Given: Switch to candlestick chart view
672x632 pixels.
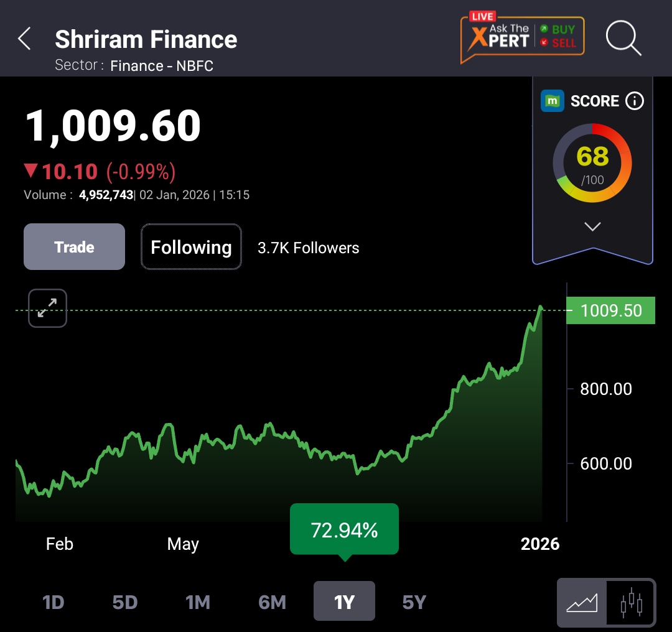Looking at the screenshot, I should coord(631,602).
